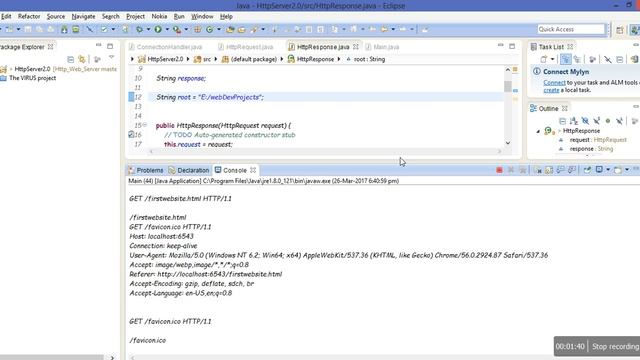Switch to the ConnectionHandler.java editor tab

(x=165, y=47)
